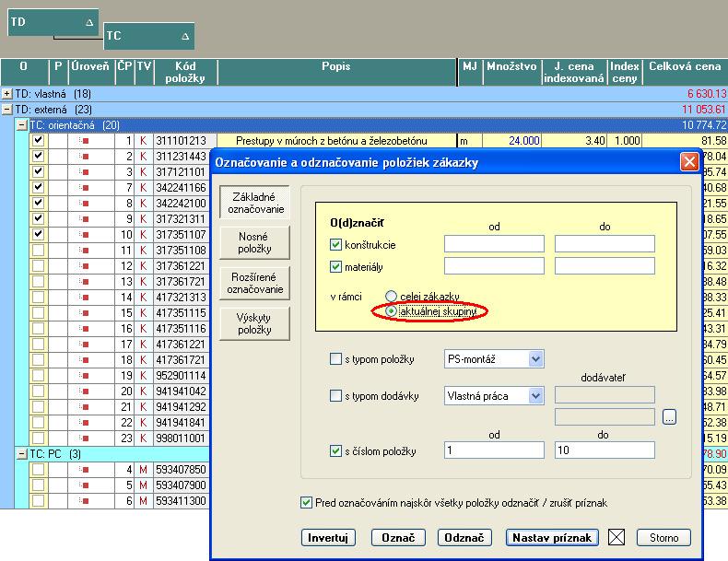
Task: Click the Kód položky column header
Action: pos(185,72)
